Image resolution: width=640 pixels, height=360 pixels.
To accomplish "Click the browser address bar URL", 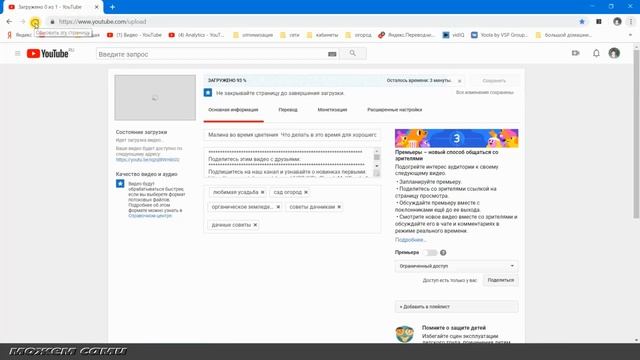I will pos(102,22).
